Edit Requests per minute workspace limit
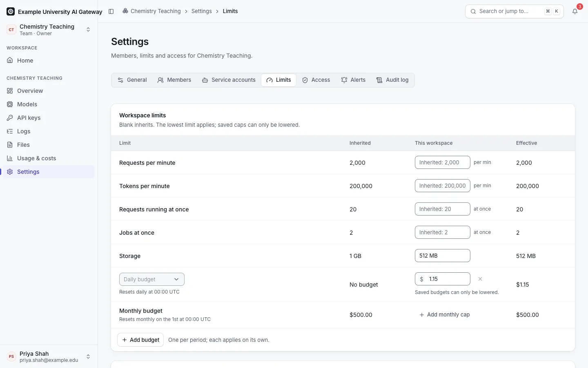 coord(443,162)
